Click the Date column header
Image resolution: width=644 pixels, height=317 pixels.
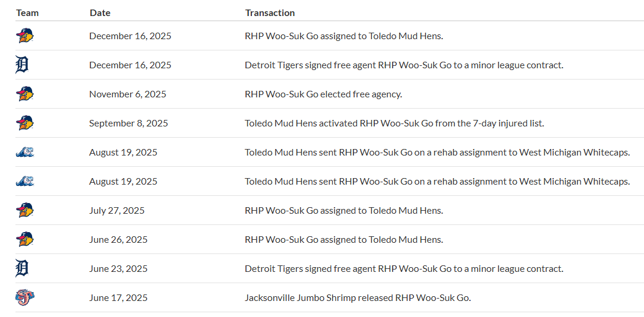click(x=100, y=12)
